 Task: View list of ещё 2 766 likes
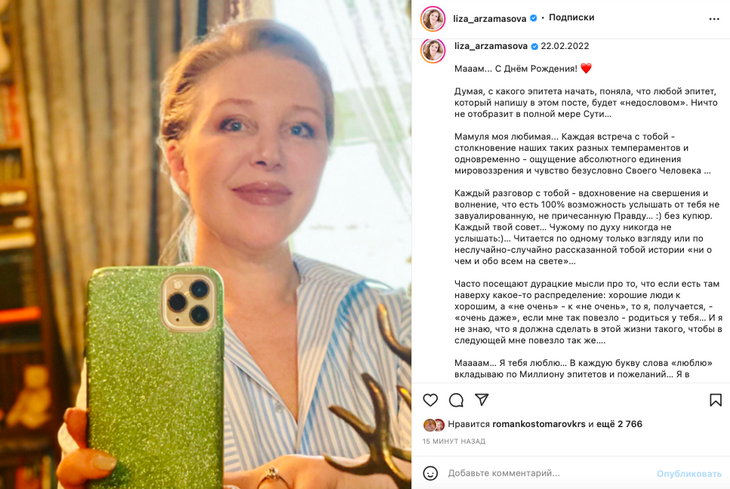coord(619,424)
